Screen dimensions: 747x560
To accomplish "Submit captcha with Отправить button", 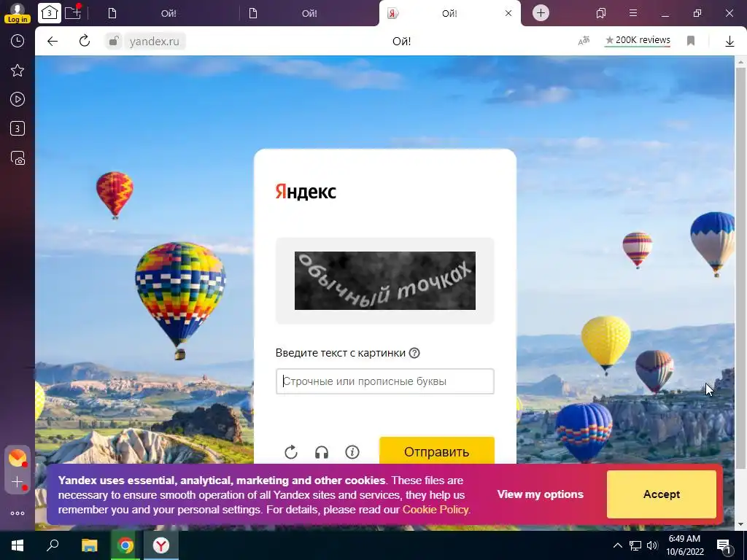I will (437, 451).
